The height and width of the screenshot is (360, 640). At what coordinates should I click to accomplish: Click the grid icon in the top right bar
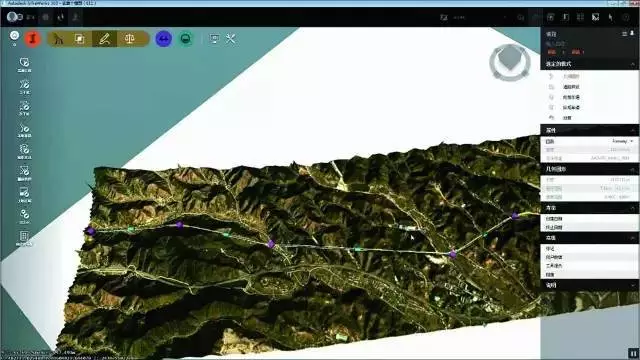(x=580, y=17)
